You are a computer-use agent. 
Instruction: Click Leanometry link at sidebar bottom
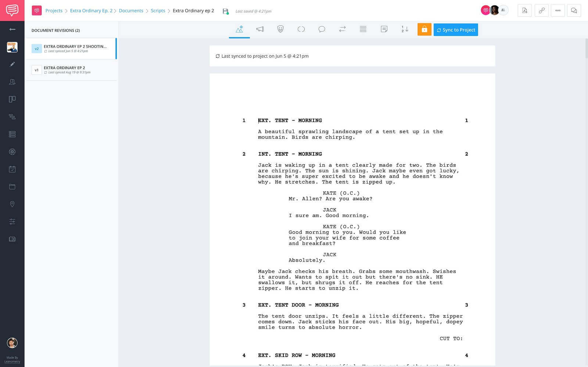[x=12, y=361]
